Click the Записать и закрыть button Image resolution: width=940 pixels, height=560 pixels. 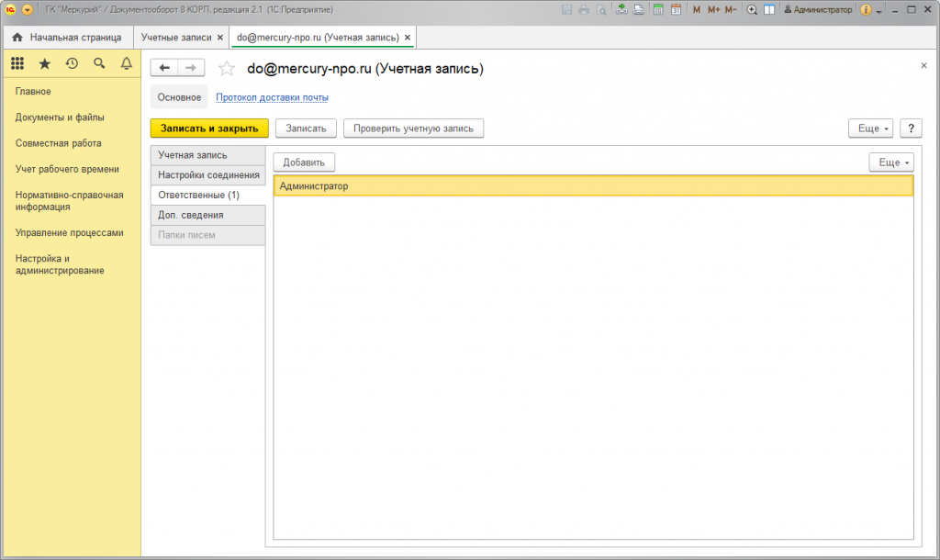(x=209, y=129)
